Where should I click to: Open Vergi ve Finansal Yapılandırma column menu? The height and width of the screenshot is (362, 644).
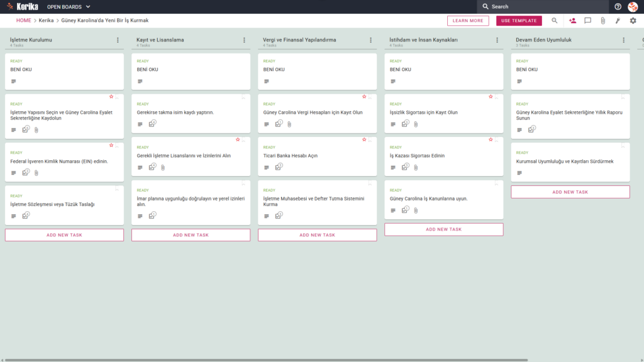[x=371, y=40]
